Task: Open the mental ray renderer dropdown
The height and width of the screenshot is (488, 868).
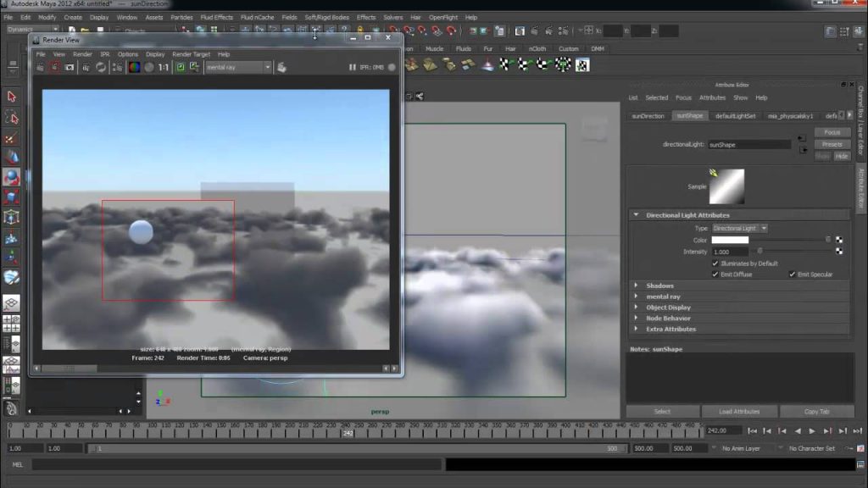Action: (238, 68)
